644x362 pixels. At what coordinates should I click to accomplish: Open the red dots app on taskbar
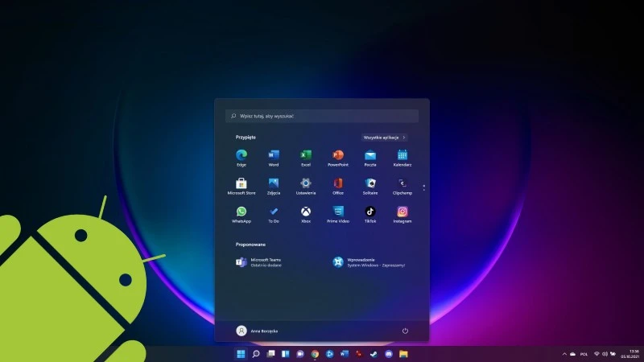[x=359, y=354]
